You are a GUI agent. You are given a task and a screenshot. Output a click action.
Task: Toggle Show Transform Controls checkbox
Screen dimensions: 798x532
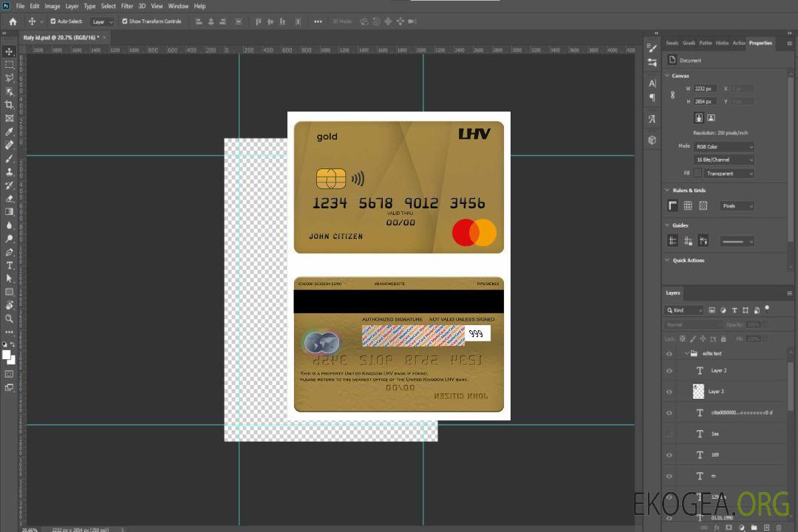[125, 21]
